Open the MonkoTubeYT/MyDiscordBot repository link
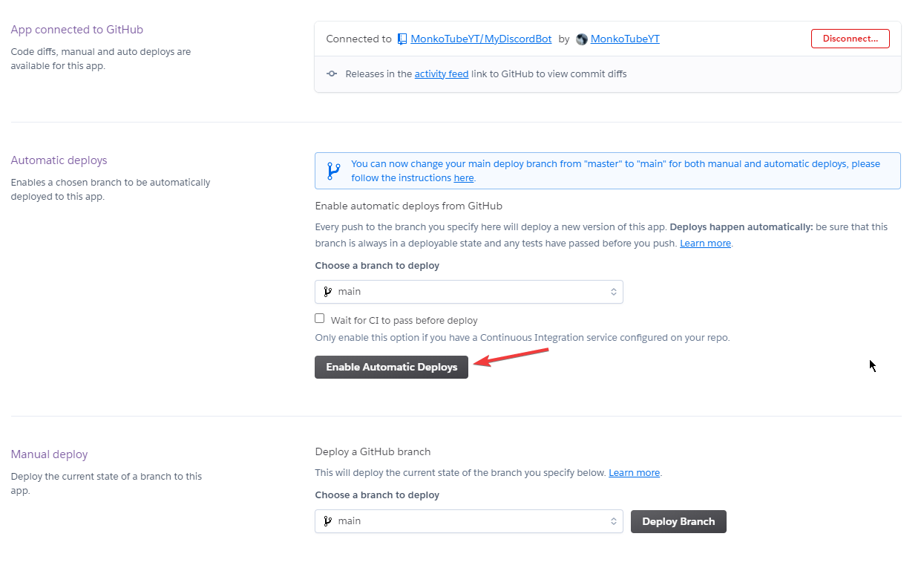Image resolution: width=924 pixels, height=571 pixels. click(x=481, y=39)
